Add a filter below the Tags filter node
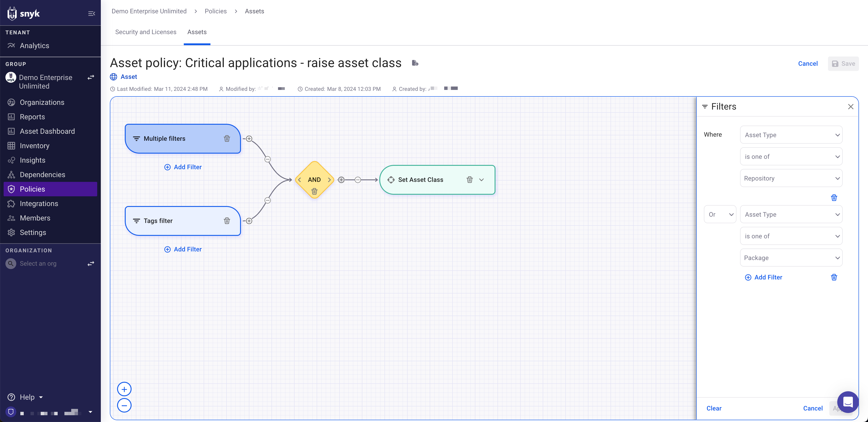Image resolution: width=868 pixels, height=422 pixels. pyautogui.click(x=183, y=249)
